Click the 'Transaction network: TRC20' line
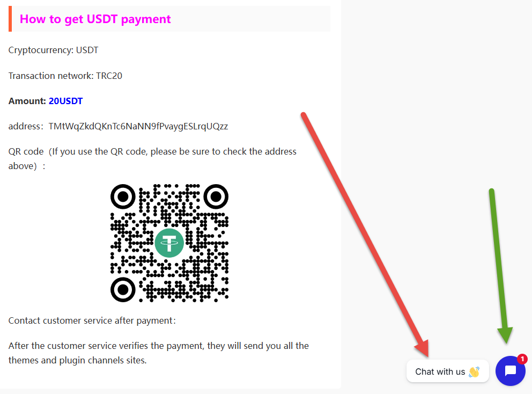This screenshot has width=532, height=394. coord(65,75)
